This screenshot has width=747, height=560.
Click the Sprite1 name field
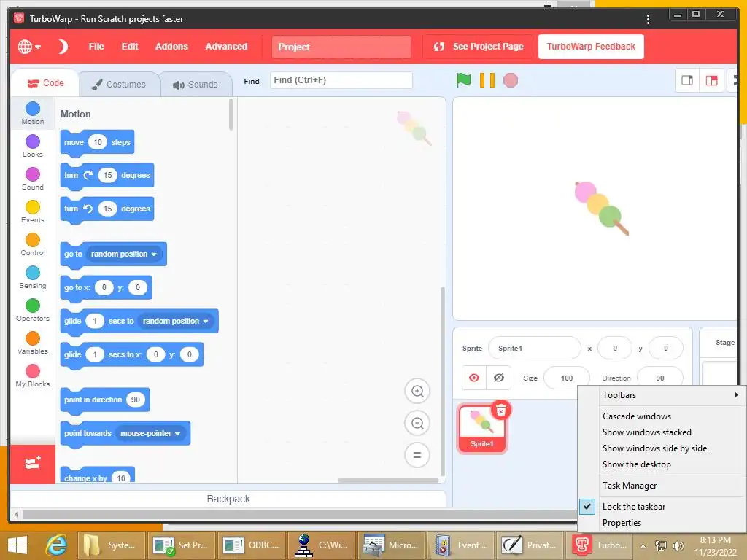coord(534,348)
